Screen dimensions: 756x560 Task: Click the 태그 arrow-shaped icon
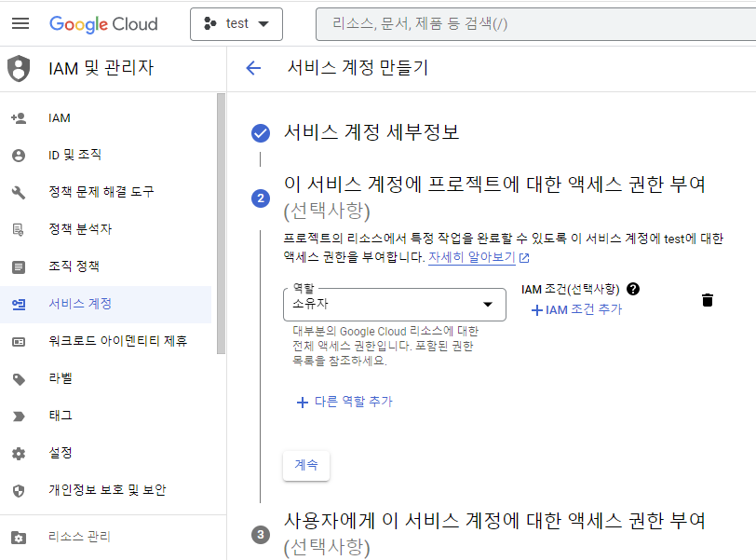click(19, 417)
